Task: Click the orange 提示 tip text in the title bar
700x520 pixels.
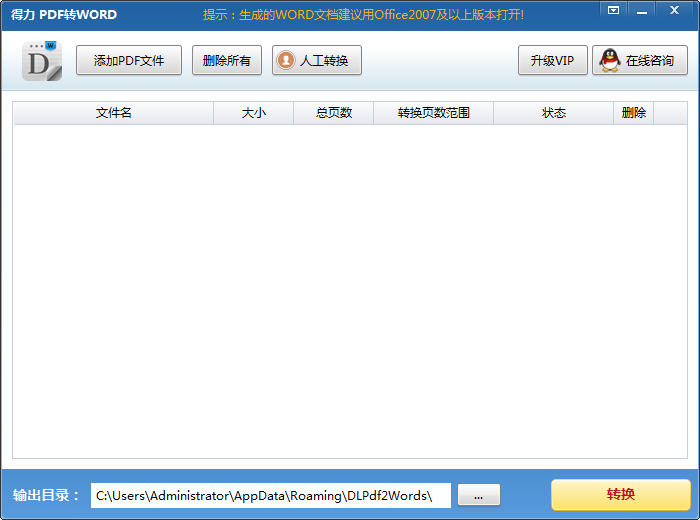Action: [x=363, y=15]
